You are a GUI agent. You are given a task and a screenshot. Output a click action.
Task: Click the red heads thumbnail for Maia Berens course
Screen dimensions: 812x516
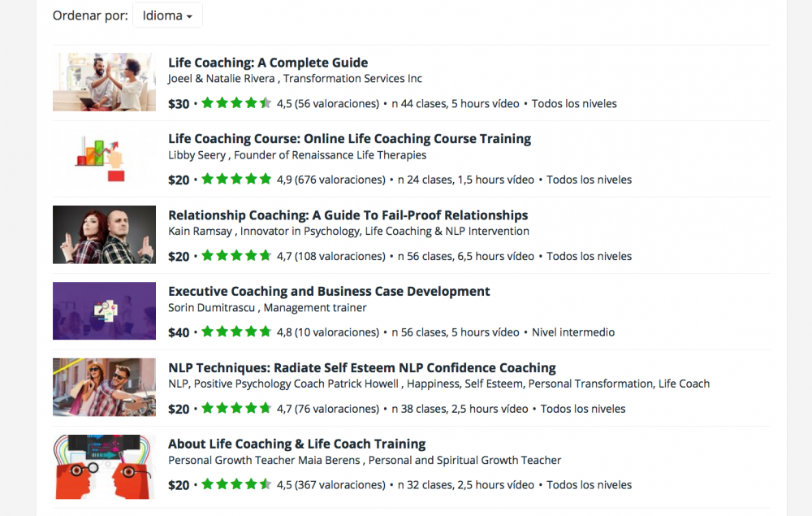104,466
